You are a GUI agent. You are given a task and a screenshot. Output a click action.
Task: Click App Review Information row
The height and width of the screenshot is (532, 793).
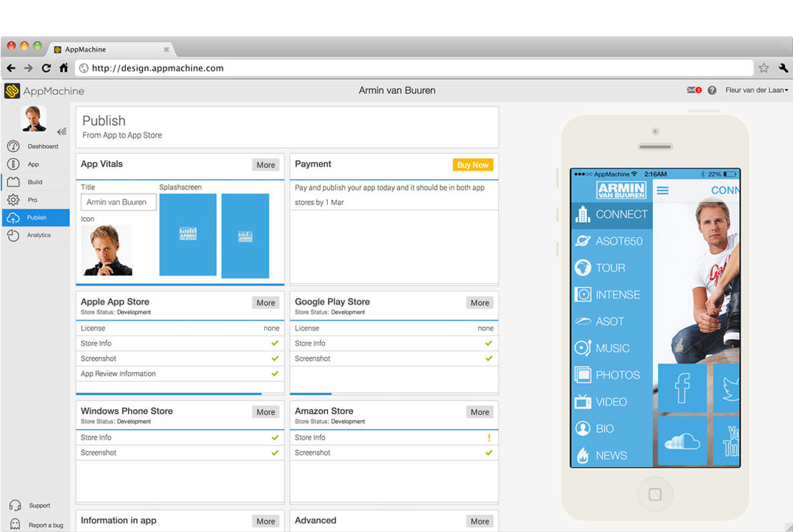[x=180, y=373]
